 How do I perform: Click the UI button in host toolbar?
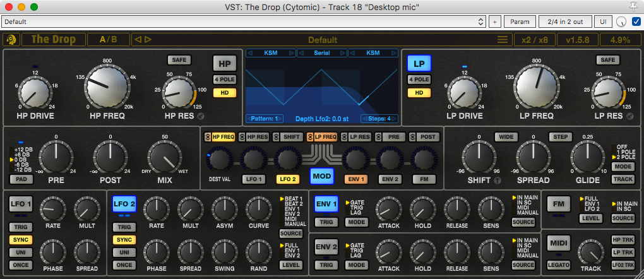point(604,22)
